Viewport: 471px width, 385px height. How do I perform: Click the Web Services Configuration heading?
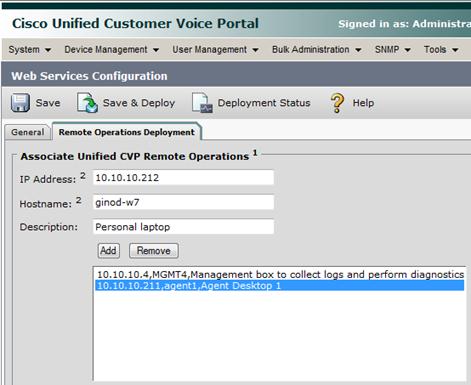(89, 76)
